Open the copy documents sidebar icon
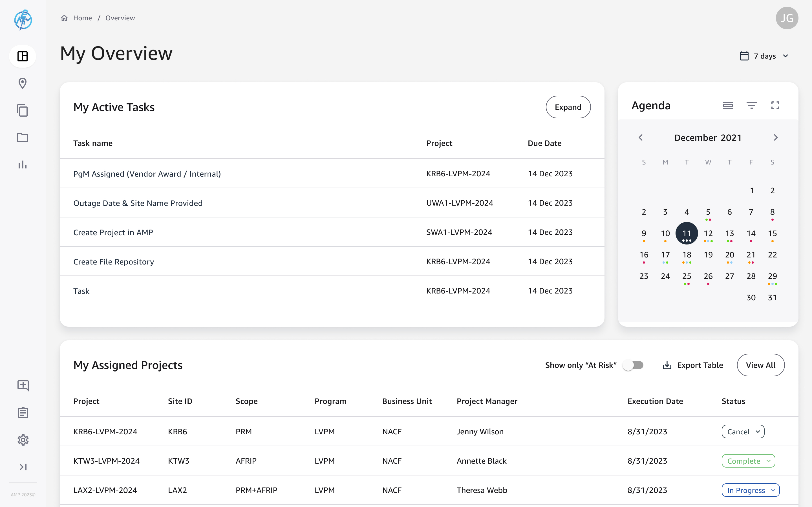This screenshot has height=507, width=812. (23, 110)
